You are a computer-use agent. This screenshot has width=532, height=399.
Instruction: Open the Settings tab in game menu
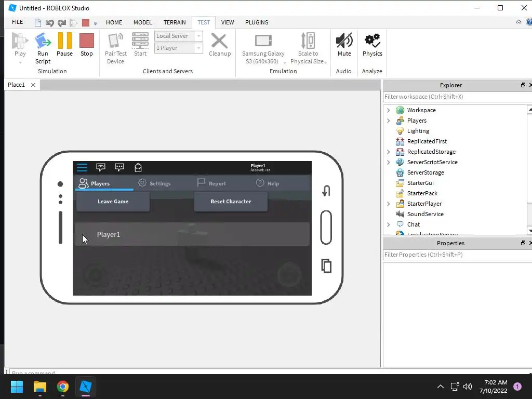[154, 183]
